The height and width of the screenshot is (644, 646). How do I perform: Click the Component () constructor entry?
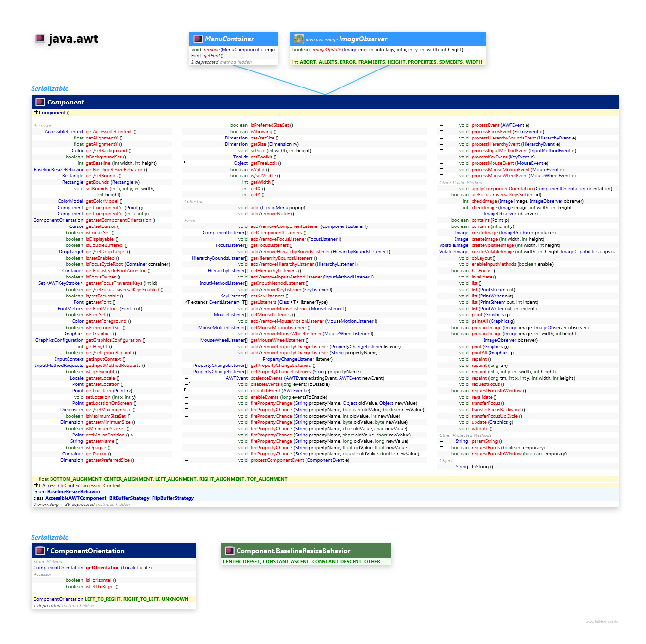click(54, 113)
